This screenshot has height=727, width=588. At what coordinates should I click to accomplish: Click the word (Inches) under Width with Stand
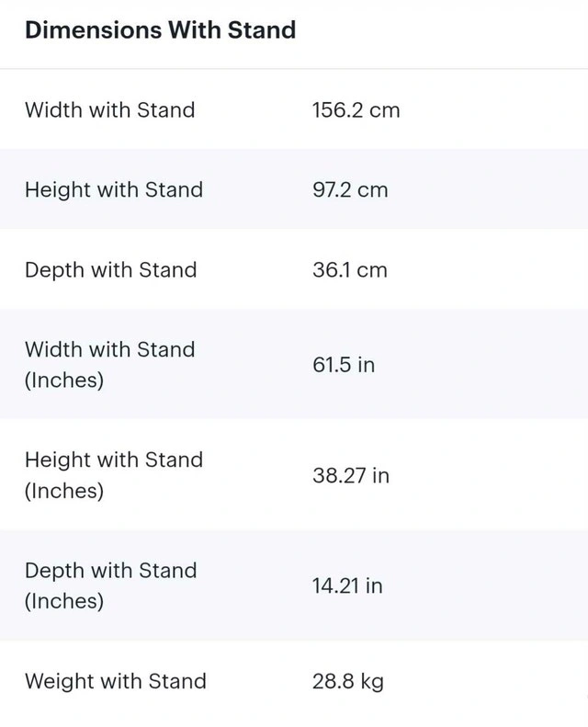63,381
